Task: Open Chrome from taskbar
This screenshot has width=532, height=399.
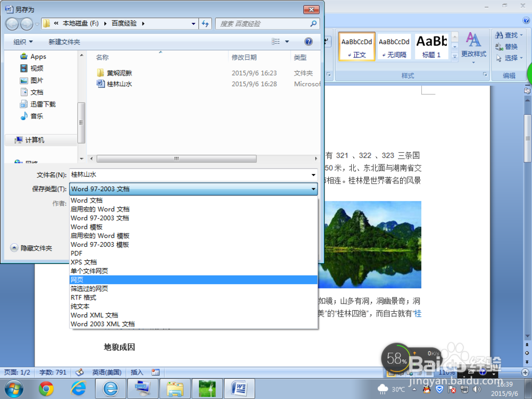Action: pos(46,389)
